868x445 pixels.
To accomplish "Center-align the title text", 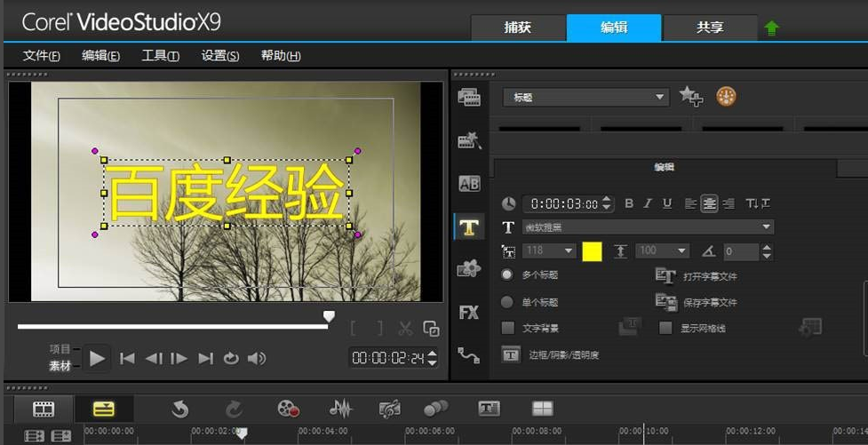I will point(709,203).
